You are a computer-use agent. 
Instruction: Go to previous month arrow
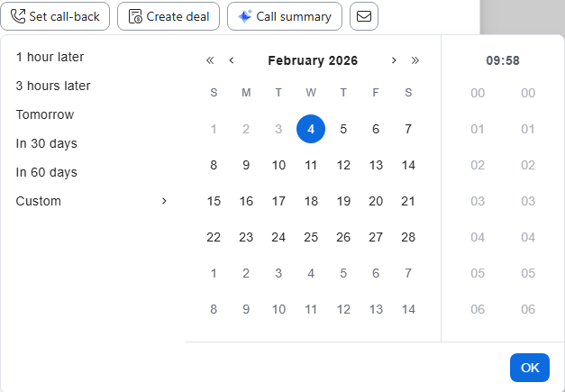pos(232,60)
